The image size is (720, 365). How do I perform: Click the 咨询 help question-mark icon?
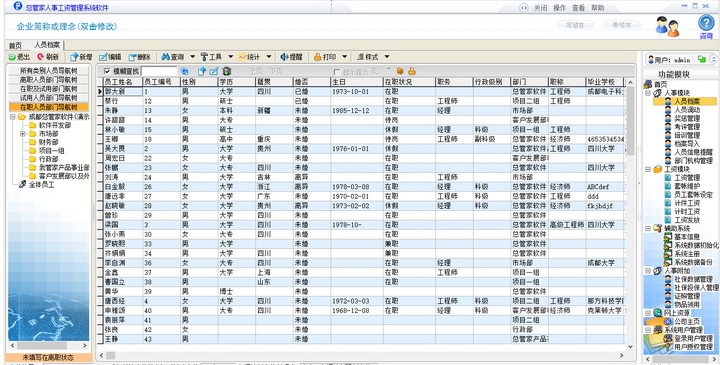(x=706, y=23)
